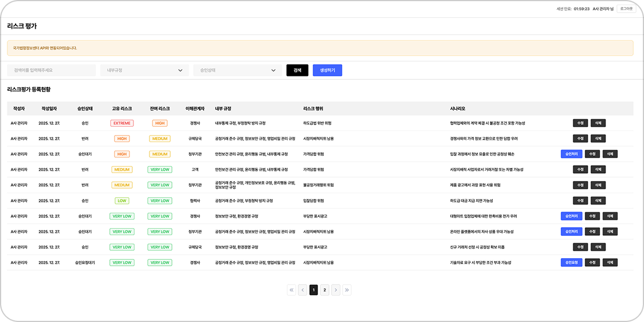
Task: Click 승인처리 for the 대형마트 입점업체 row
Action: tap(571, 216)
